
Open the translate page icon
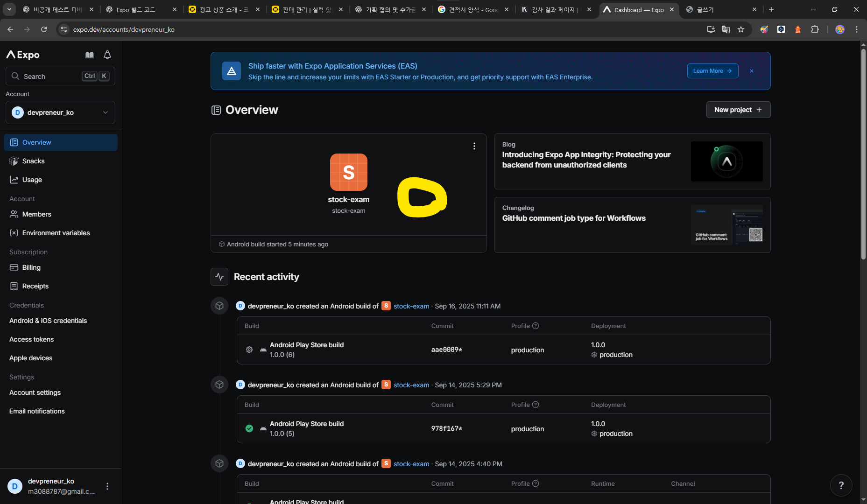(726, 29)
